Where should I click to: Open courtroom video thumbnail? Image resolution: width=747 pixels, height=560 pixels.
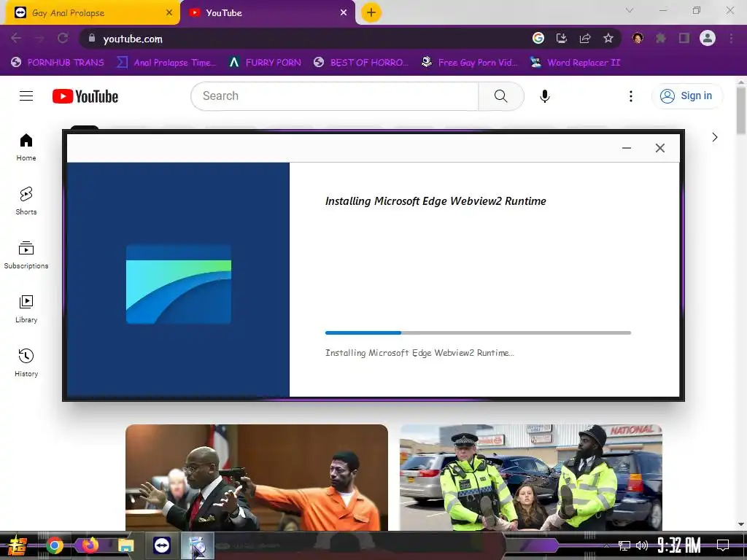coord(257,478)
